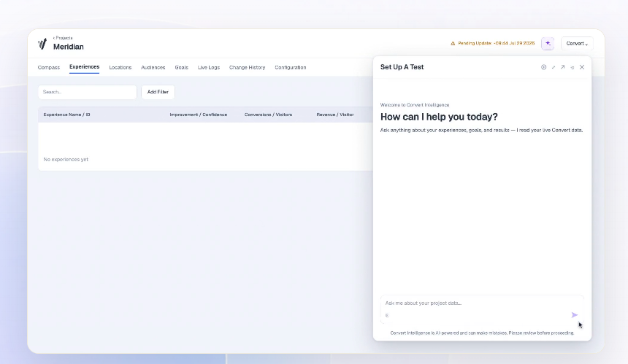Open the Configuration tab
This screenshot has height=364, width=628.
pos(291,68)
